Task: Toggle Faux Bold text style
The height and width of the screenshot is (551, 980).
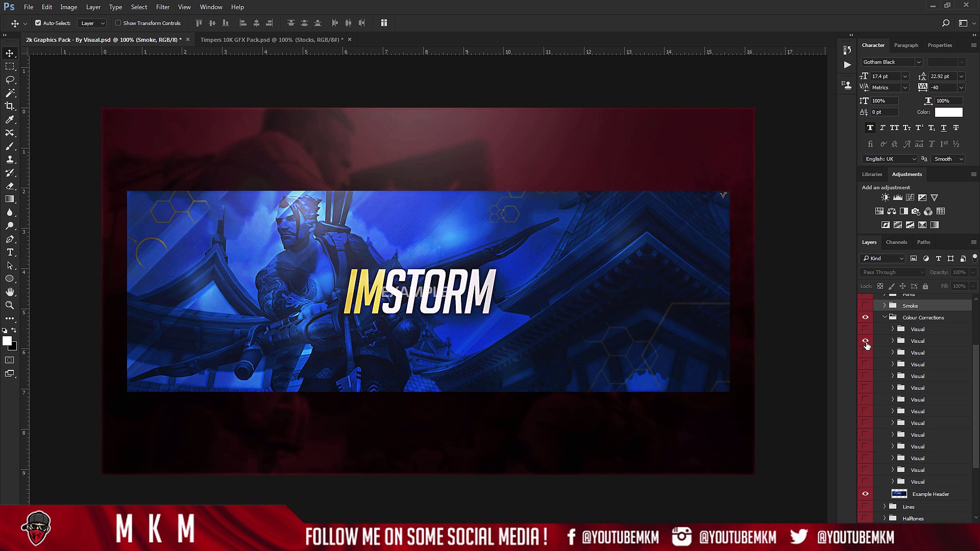Action: pyautogui.click(x=870, y=128)
